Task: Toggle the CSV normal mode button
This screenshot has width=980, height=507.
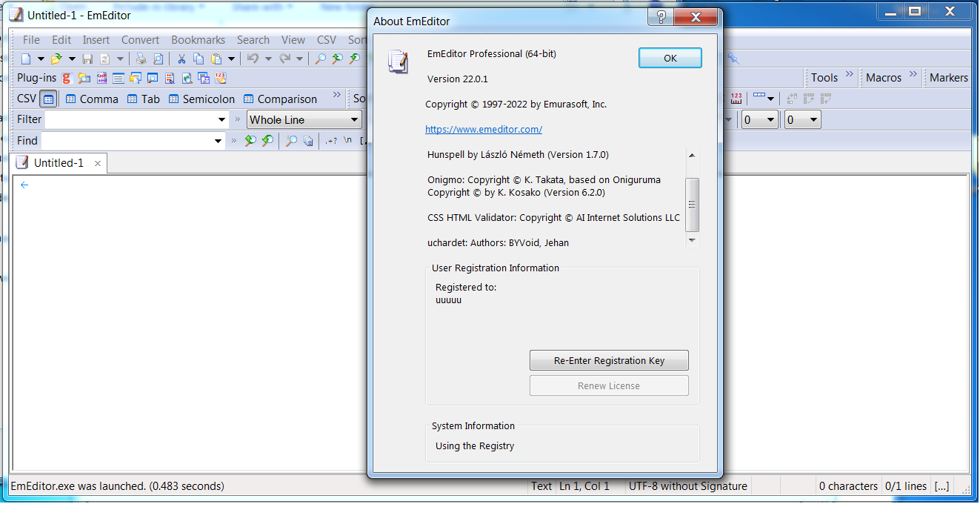Action: pyautogui.click(x=48, y=99)
